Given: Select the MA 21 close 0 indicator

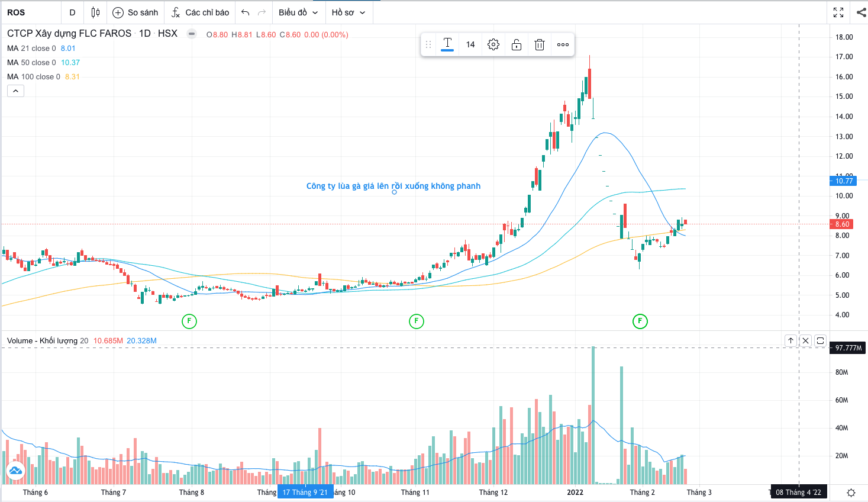Looking at the screenshot, I should click(32, 49).
